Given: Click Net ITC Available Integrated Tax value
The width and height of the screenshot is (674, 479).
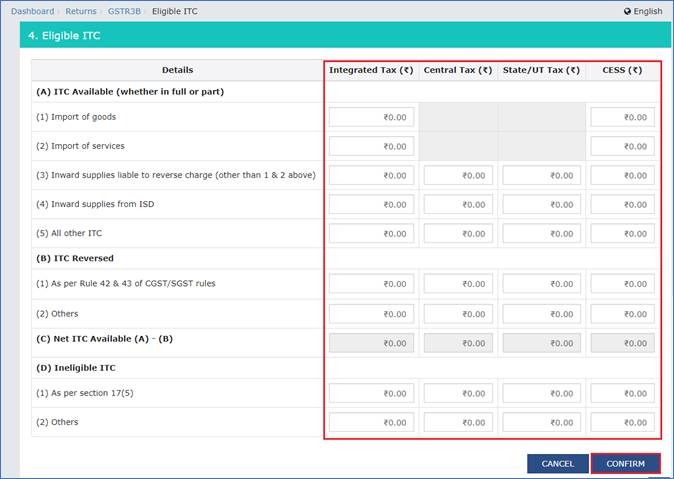Looking at the screenshot, I should click(x=371, y=343).
